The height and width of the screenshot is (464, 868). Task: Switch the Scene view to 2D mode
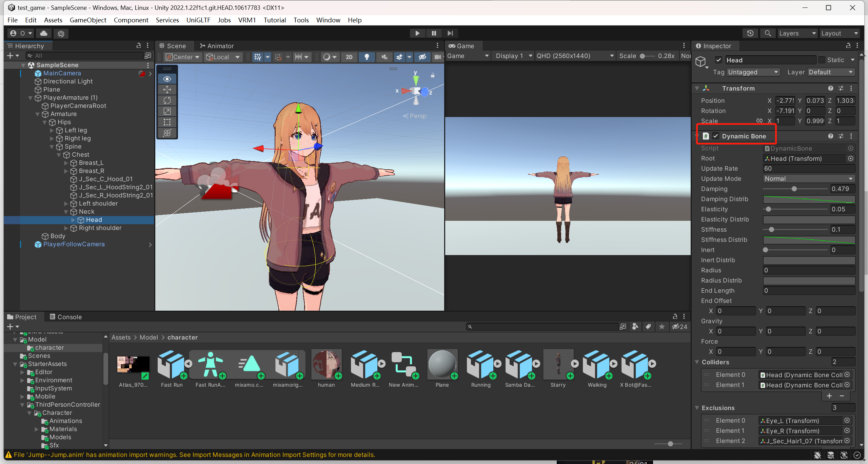(x=349, y=57)
